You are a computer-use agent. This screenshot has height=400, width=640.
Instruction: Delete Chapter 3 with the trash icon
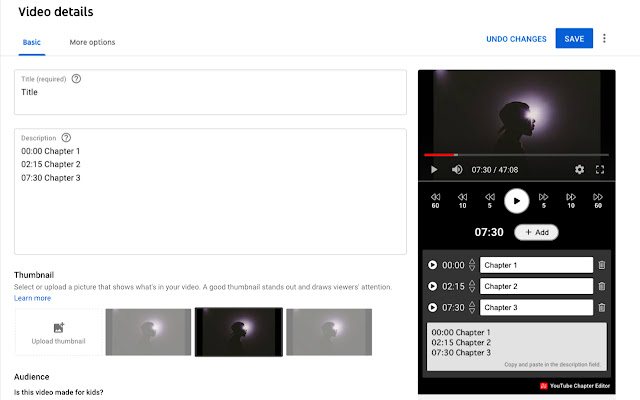point(602,307)
